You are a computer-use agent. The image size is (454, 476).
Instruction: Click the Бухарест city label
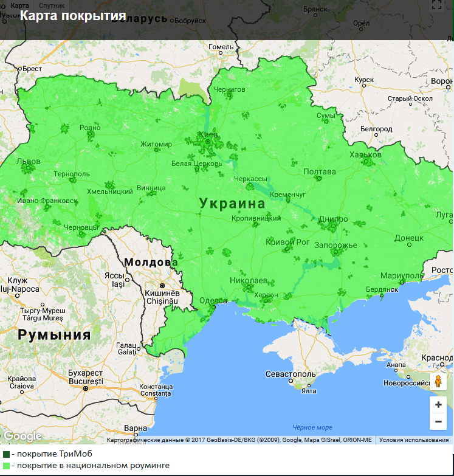pos(85,373)
